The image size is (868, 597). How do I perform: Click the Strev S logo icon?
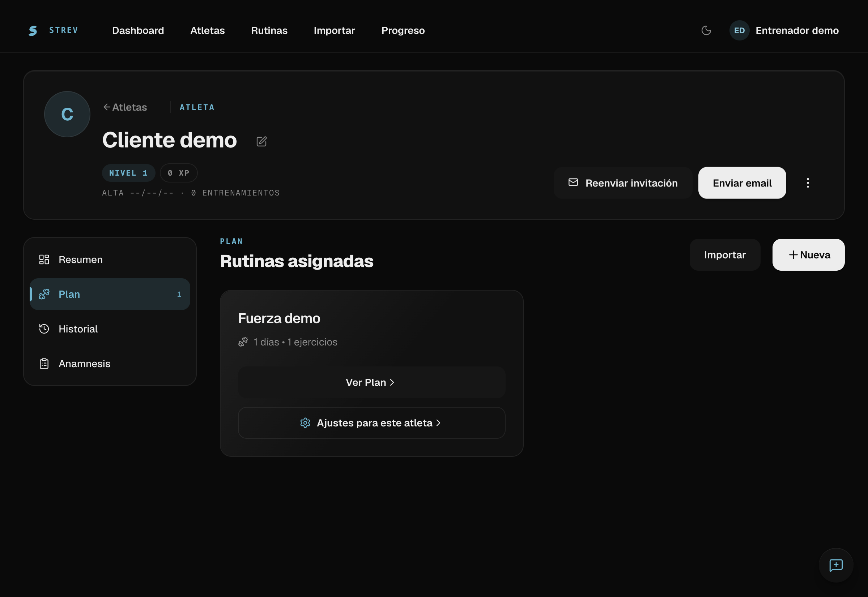click(33, 31)
